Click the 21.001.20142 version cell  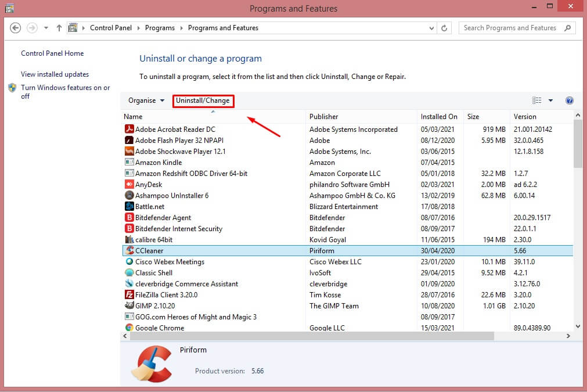tap(533, 129)
